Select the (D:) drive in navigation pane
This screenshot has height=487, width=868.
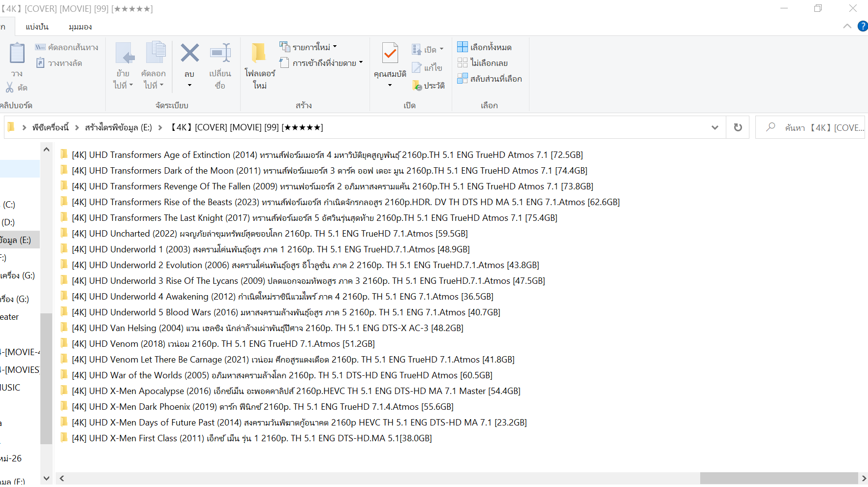click(x=8, y=222)
